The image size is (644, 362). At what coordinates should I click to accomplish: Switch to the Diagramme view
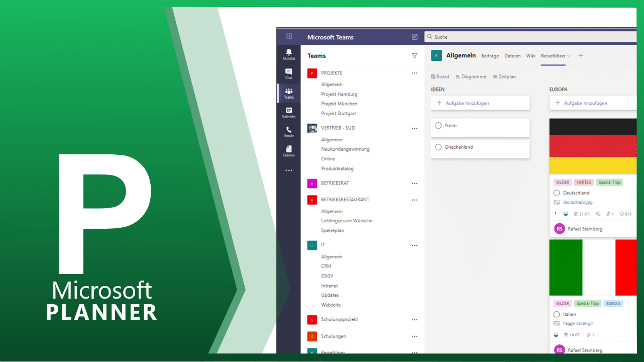pos(471,77)
